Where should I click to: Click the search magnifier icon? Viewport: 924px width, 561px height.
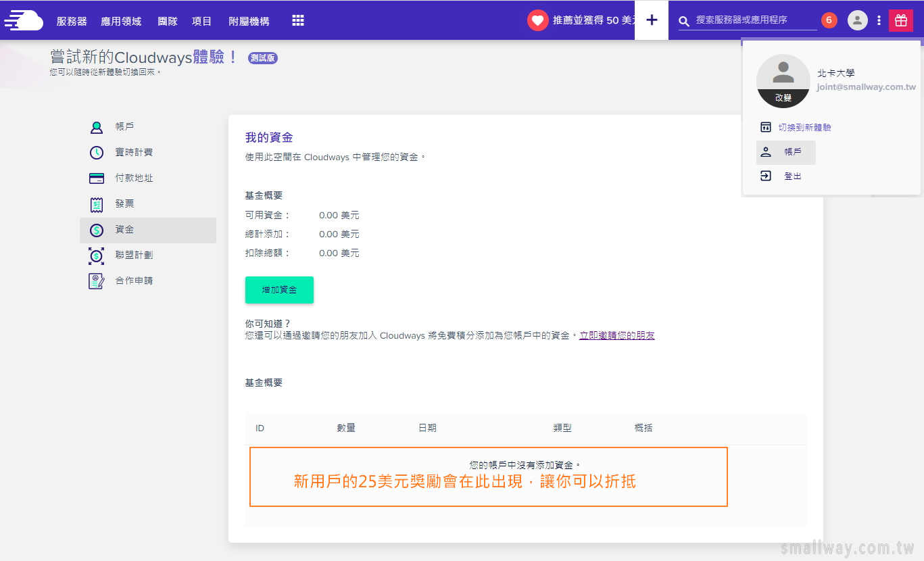(684, 22)
